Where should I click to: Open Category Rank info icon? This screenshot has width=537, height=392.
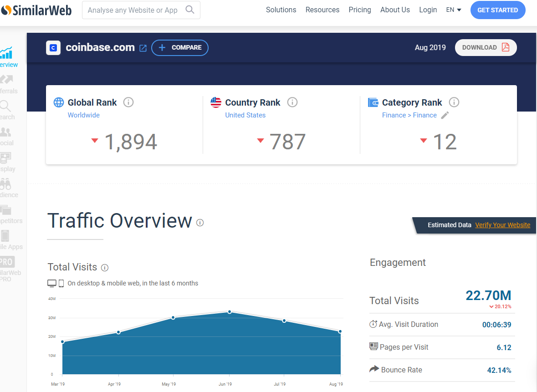[454, 102]
